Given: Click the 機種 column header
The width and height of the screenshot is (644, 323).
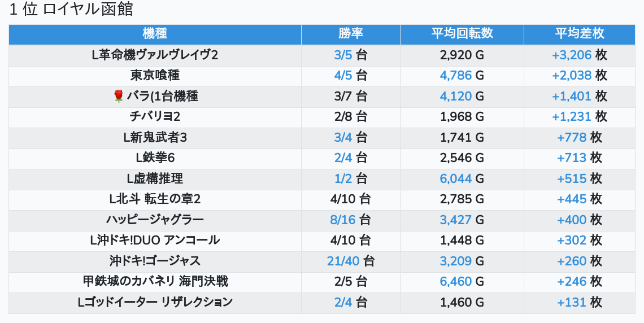Looking at the screenshot, I should coord(155,34).
